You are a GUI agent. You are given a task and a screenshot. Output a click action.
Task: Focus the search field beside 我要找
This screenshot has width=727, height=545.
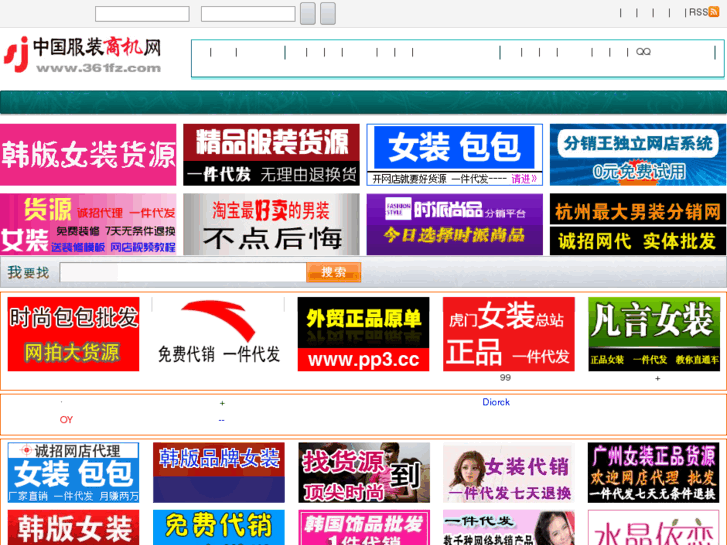(183, 272)
